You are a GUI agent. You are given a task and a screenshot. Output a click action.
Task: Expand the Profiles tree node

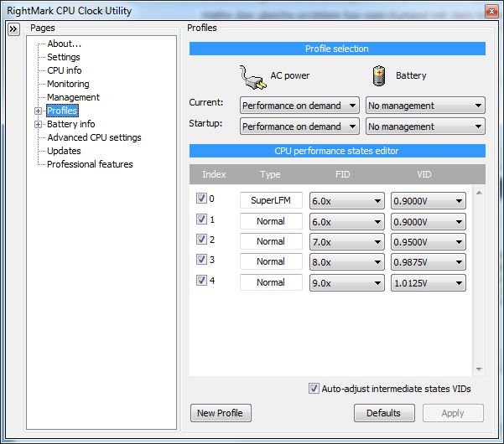[38, 111]
